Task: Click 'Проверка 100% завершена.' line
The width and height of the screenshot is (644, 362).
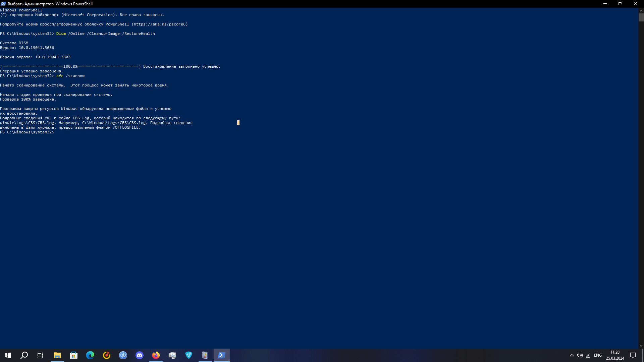Action: [x=28, y=100]
